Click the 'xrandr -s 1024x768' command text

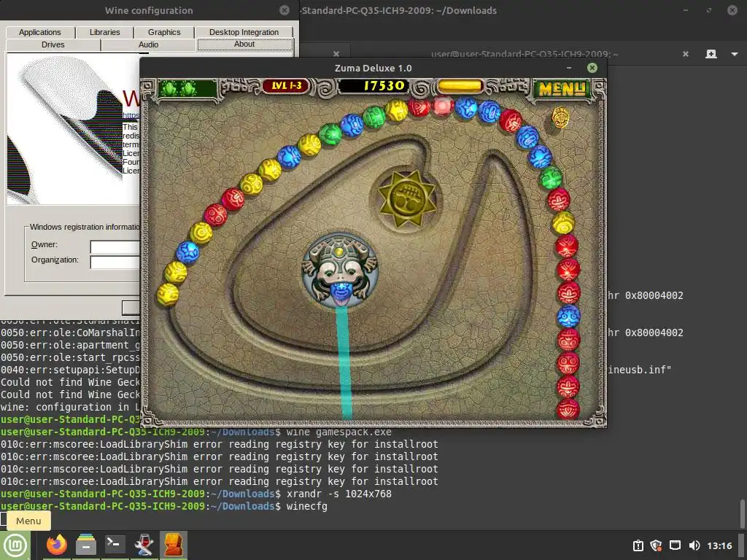(x=338, y=494)
